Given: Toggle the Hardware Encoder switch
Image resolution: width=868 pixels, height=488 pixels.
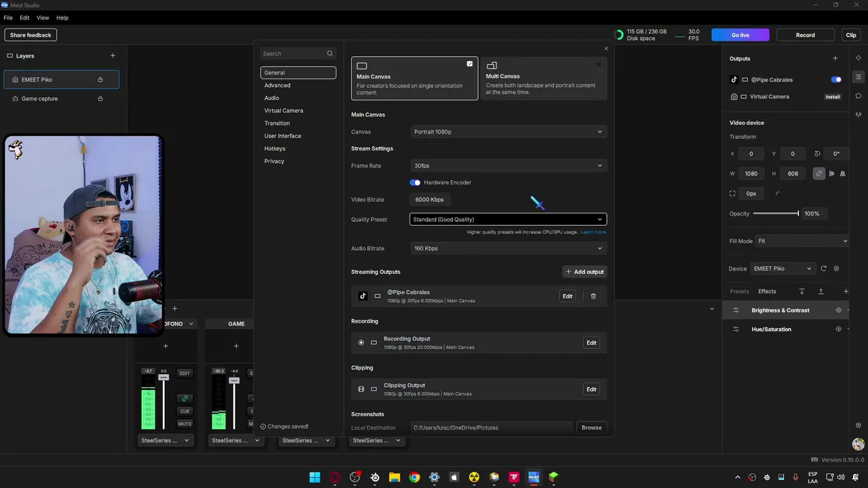Looking at the screenshot, I should [x=415, y=182].
